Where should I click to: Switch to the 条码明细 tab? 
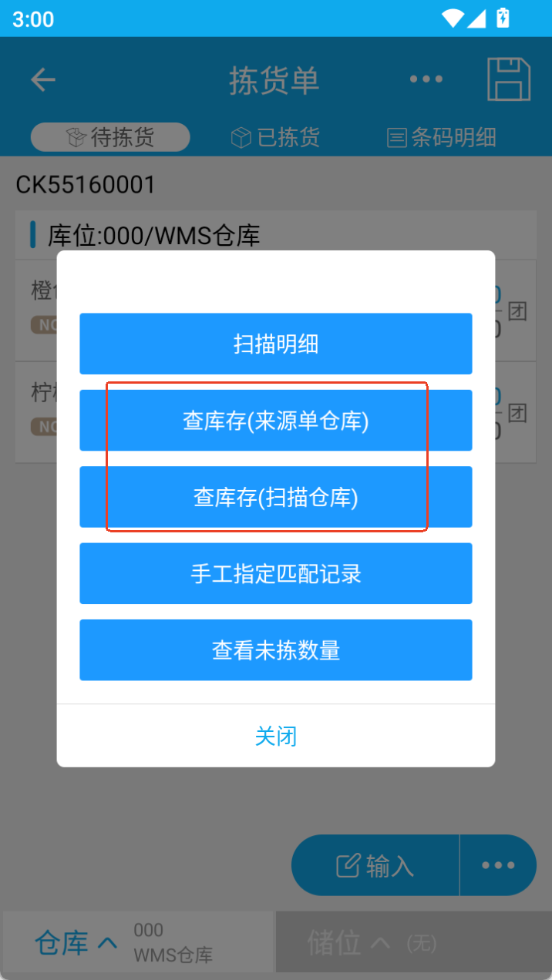pos(442,138)
